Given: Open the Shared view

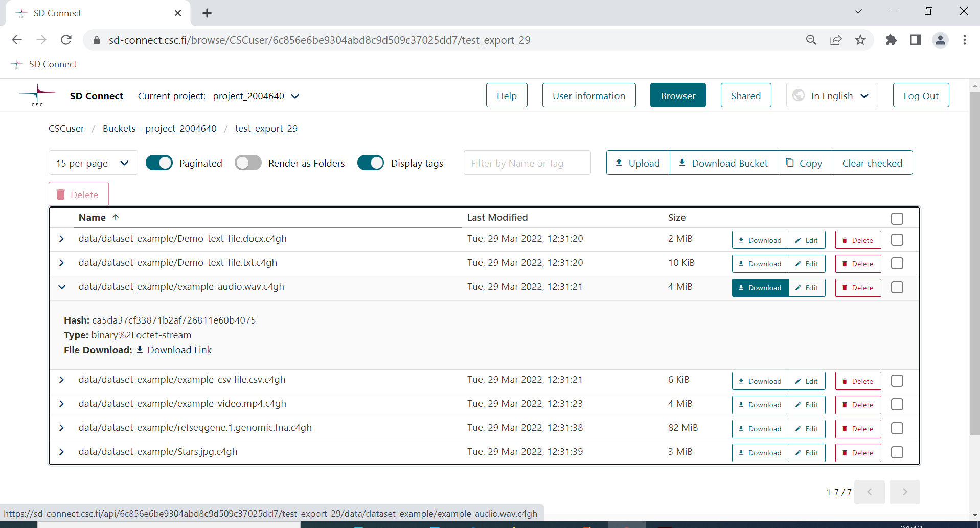Looking at the screenshot, I should point(746,96).
